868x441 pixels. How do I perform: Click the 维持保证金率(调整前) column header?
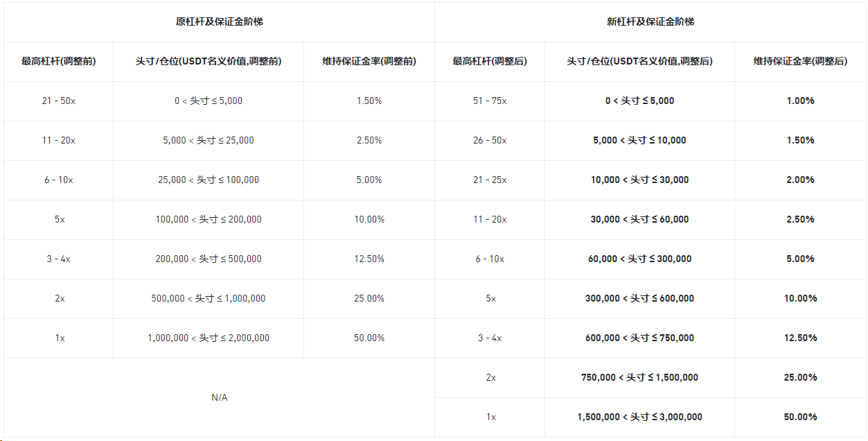pos(369,61)
